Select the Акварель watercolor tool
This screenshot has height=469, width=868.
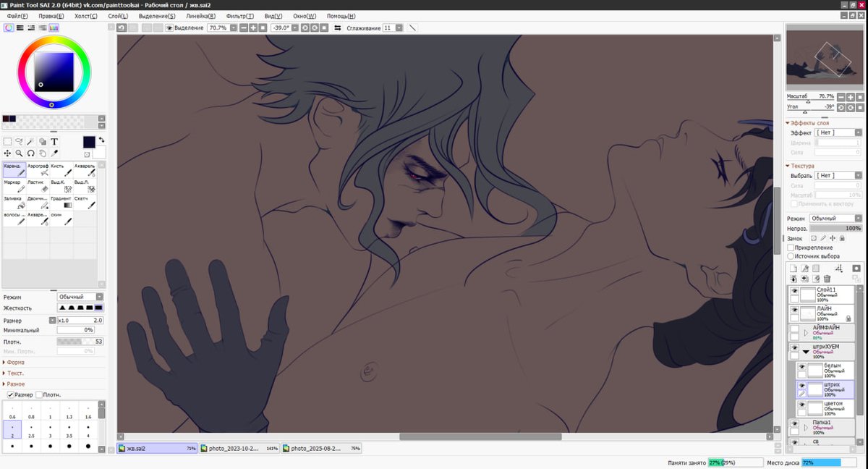(x=85, y=169)
